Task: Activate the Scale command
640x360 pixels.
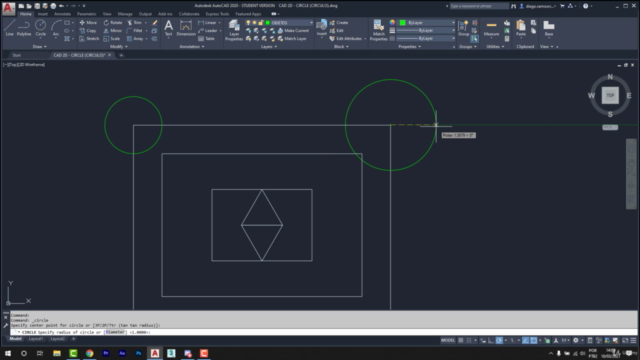Action: pos(112,39)
